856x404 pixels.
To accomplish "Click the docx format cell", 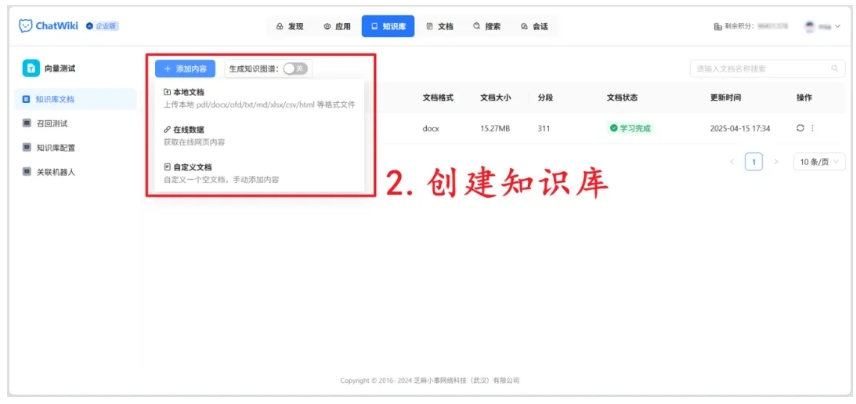I will [x=431, y=129].
